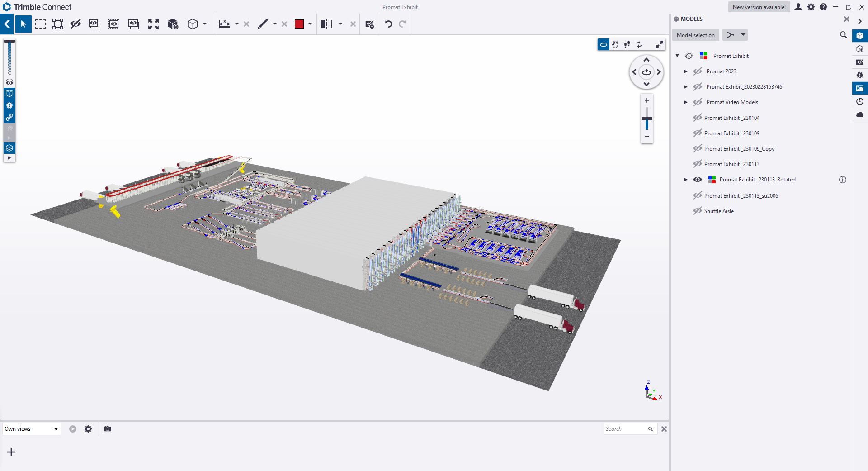The height and width of the screenshot is (471, 868).
Task: Expand the Promat Exhibit _230113_Rotated tree node
Action: 686,180
